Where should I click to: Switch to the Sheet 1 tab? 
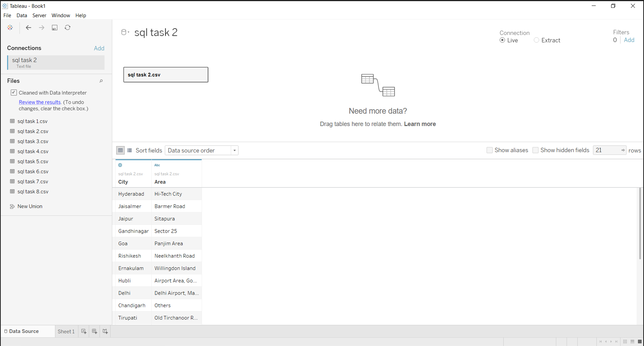click(66, 331)
